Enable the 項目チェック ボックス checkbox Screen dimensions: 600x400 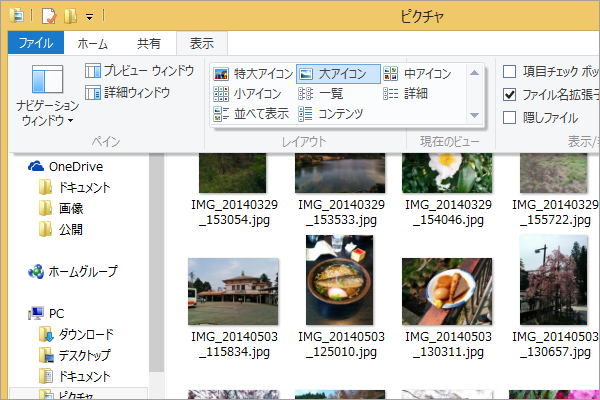click(x=509, y=72)
